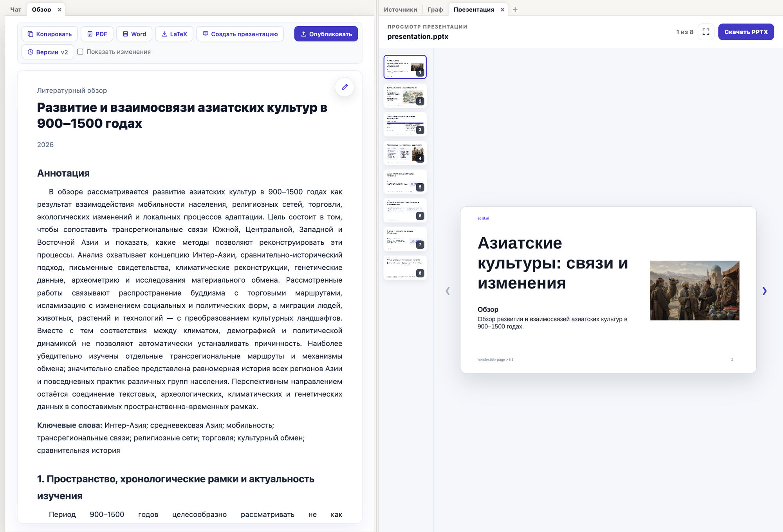Click the presentation.pptx file name
Screen dimensions: 783x532
418,36
